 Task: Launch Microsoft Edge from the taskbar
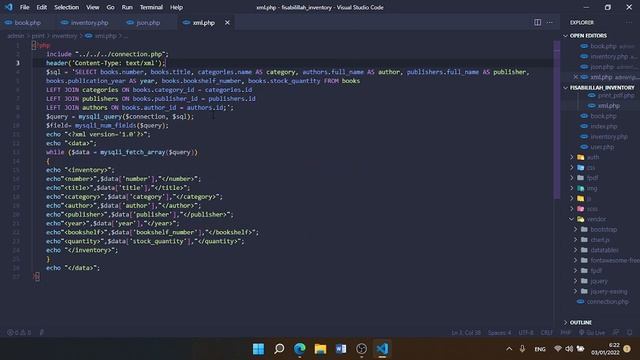[x=300, y=349]
